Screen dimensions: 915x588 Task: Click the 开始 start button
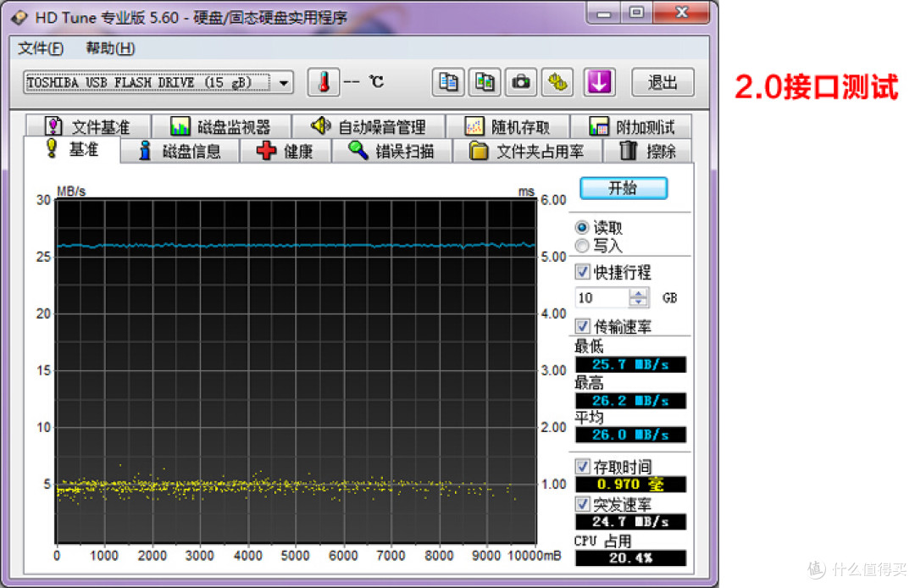coord(624,188)
